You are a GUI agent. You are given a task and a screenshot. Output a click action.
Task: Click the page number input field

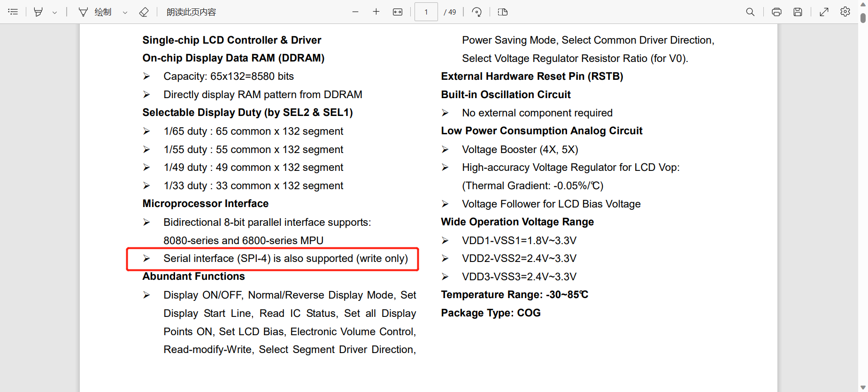pos(426,12)
